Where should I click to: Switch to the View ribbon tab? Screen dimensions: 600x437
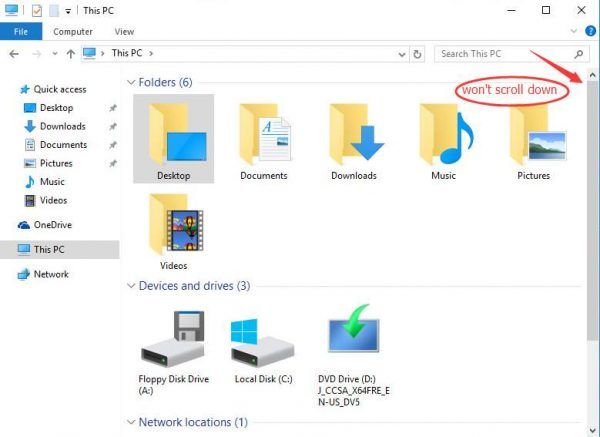point(124,31)
